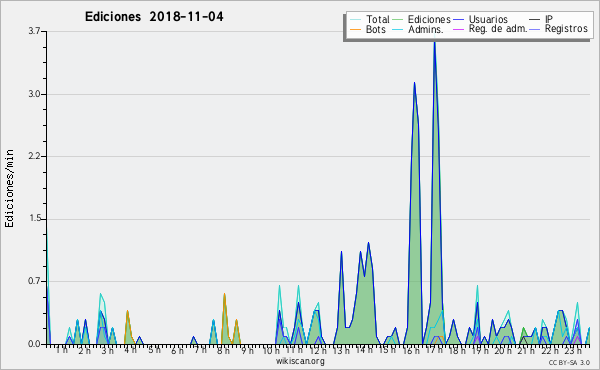Screen dimensions: 600x370
Task: Click the orange bots peak at 8 h
Action: coord(224,294)
